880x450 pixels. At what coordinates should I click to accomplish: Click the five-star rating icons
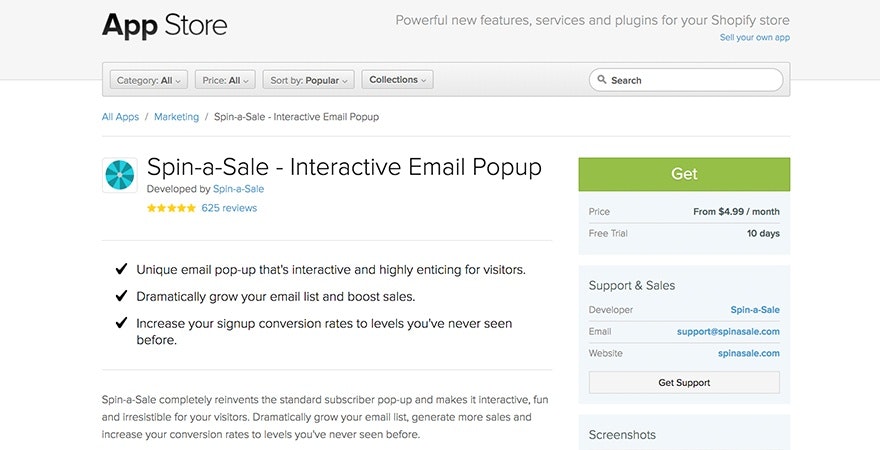(x=171, y=208)
